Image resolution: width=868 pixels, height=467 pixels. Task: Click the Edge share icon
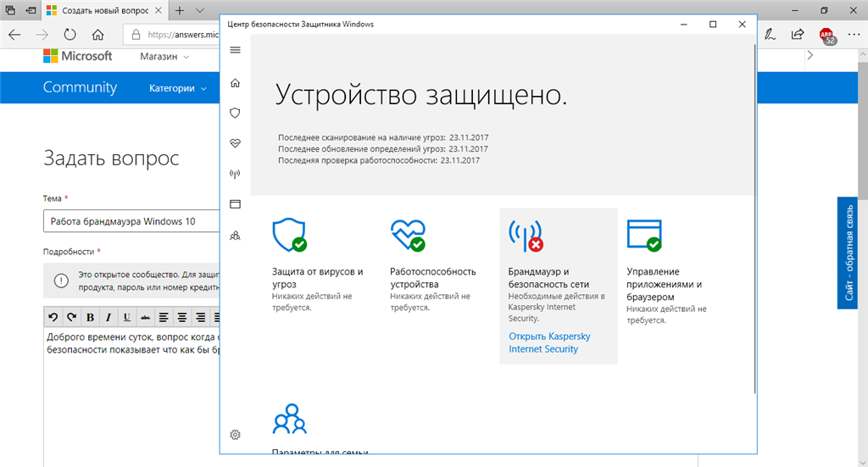798,34
